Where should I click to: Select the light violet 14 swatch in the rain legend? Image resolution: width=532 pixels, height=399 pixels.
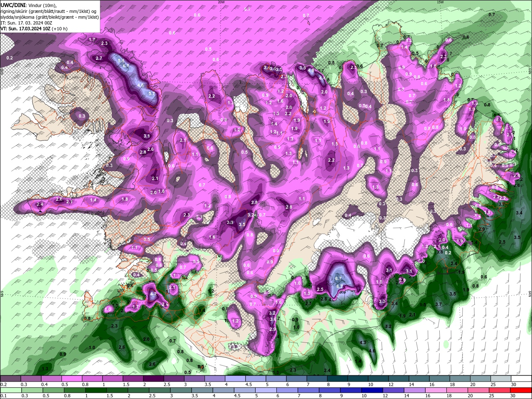coord(414,390)
